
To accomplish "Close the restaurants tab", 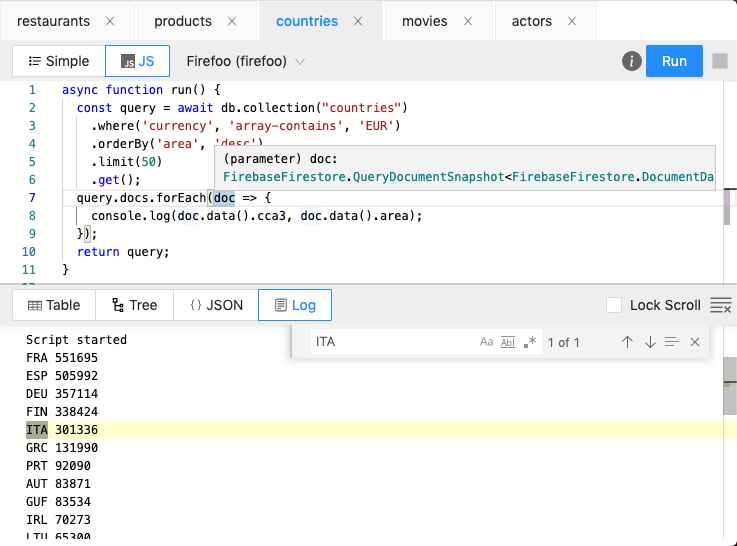I will [110, 21].
